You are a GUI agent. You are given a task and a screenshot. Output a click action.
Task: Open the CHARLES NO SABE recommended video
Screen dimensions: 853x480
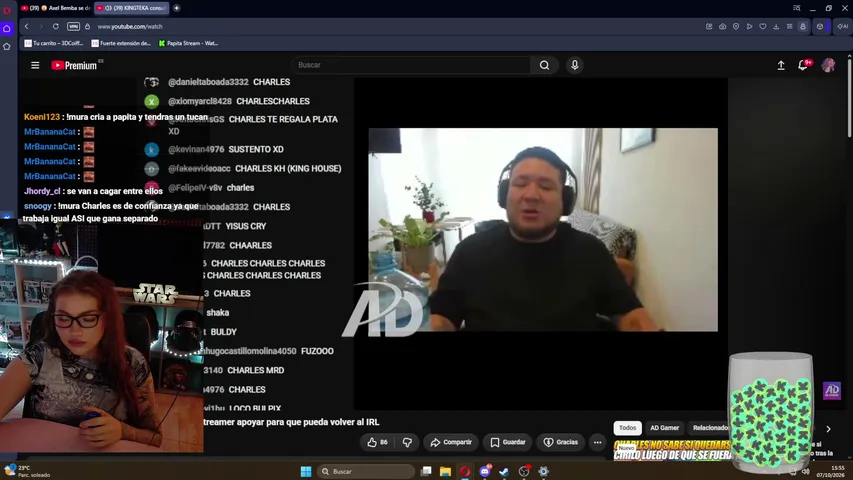[672, 450]
